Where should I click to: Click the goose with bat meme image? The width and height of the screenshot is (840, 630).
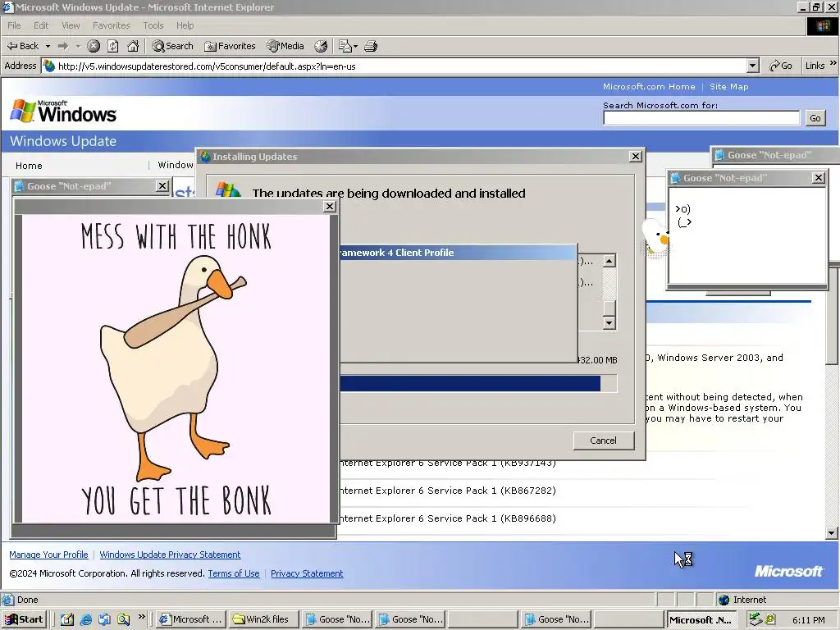click(x=176, y=368)
